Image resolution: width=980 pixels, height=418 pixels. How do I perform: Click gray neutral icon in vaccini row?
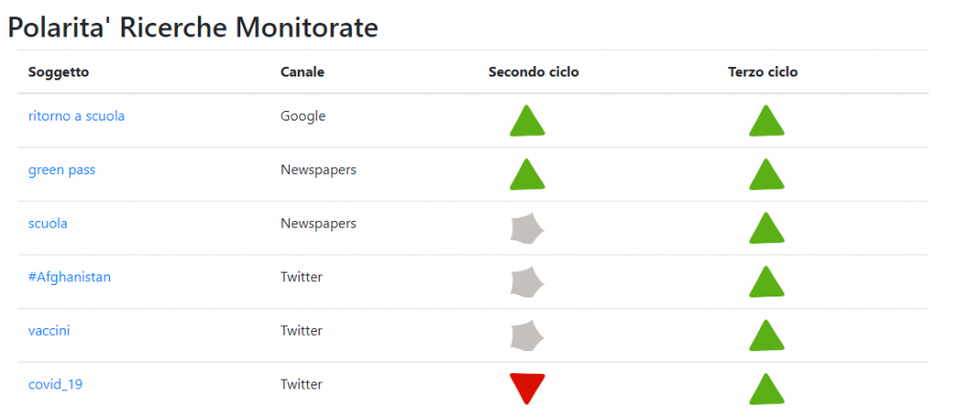point(527,336)
